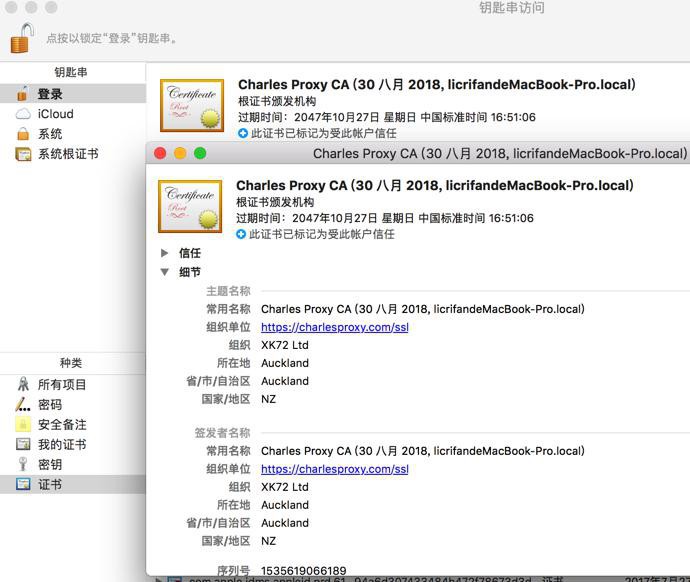Click the 密码 category icon
The image size is (690, 582).
pyautogui.click(x=23, y=404)
